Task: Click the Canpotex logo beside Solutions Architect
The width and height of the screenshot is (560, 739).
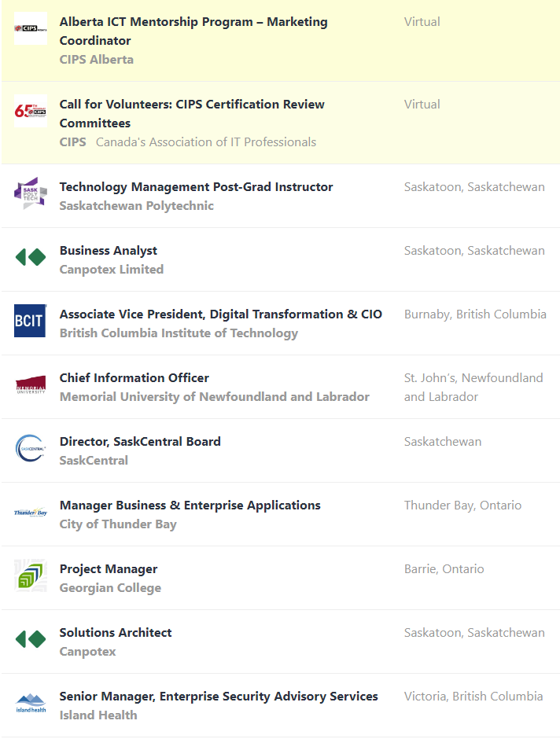Action: point(31,640)
